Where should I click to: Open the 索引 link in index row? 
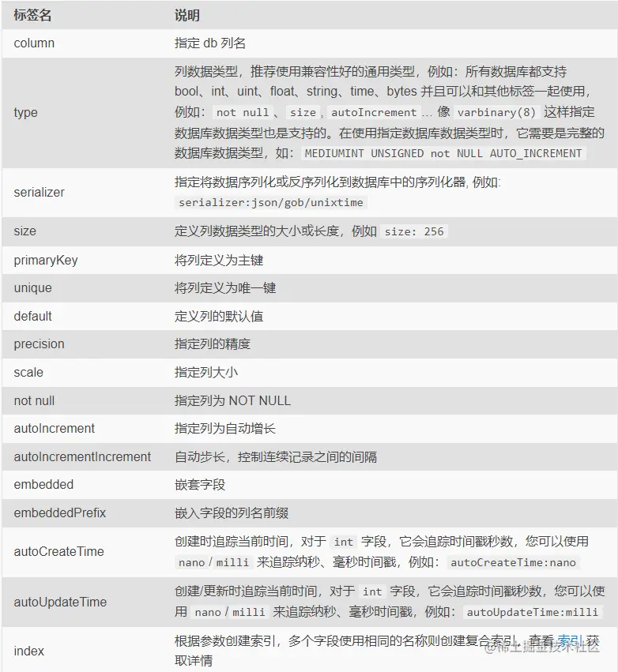click(570, 641)
